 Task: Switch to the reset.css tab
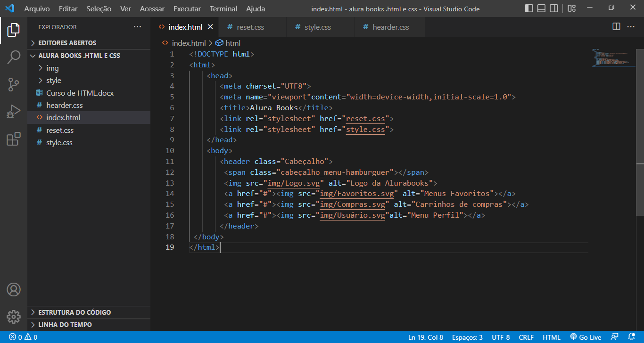pyautogui.click(x=252, y=27)
